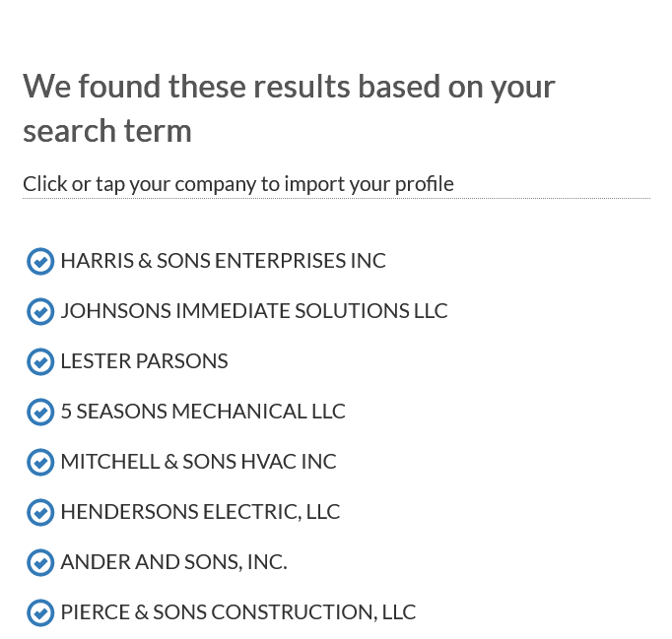Import HENDERSONS ELECTRIC, LLC profile
The height and width of the screenshot is (639, 672).
tap(200, 512)
